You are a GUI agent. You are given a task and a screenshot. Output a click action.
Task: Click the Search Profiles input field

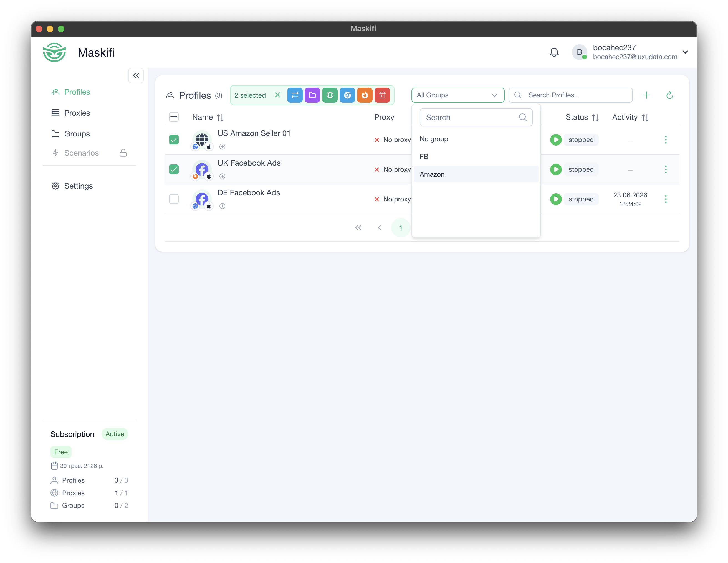pyautogui.click(x=571, y=95)
